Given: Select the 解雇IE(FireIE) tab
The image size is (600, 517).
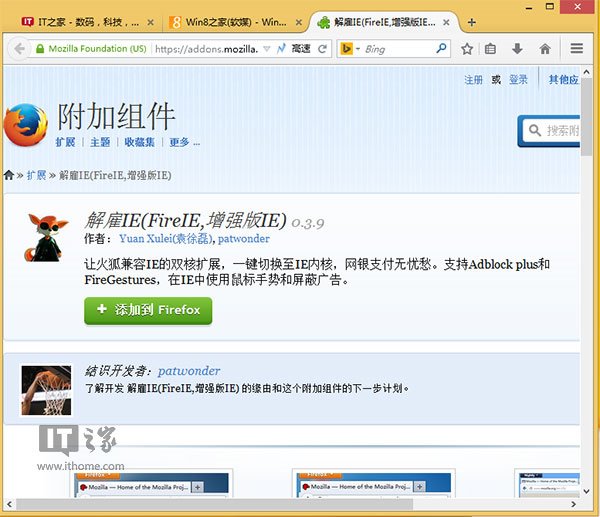Looking at the screenshot, I should coord(383,22).
